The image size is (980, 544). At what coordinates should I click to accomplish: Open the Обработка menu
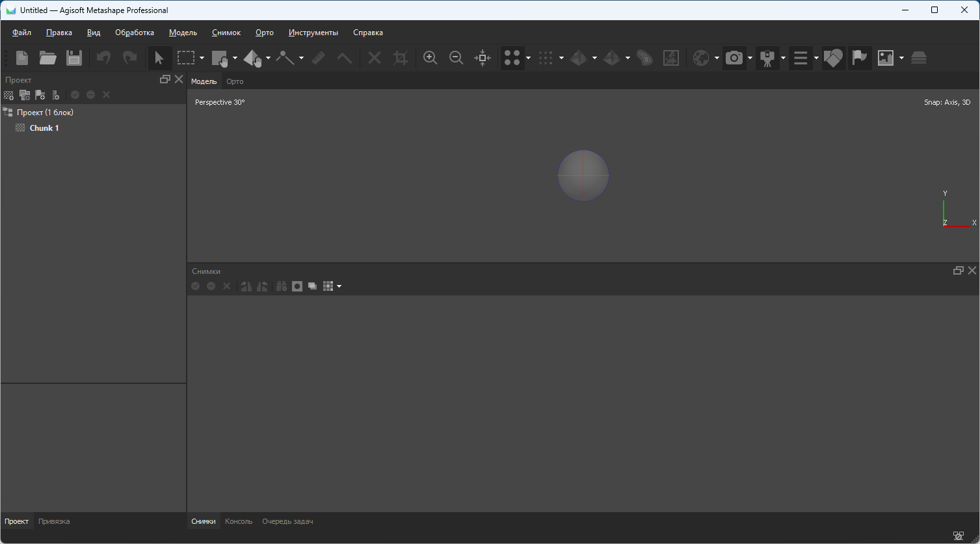coord(135,33)
